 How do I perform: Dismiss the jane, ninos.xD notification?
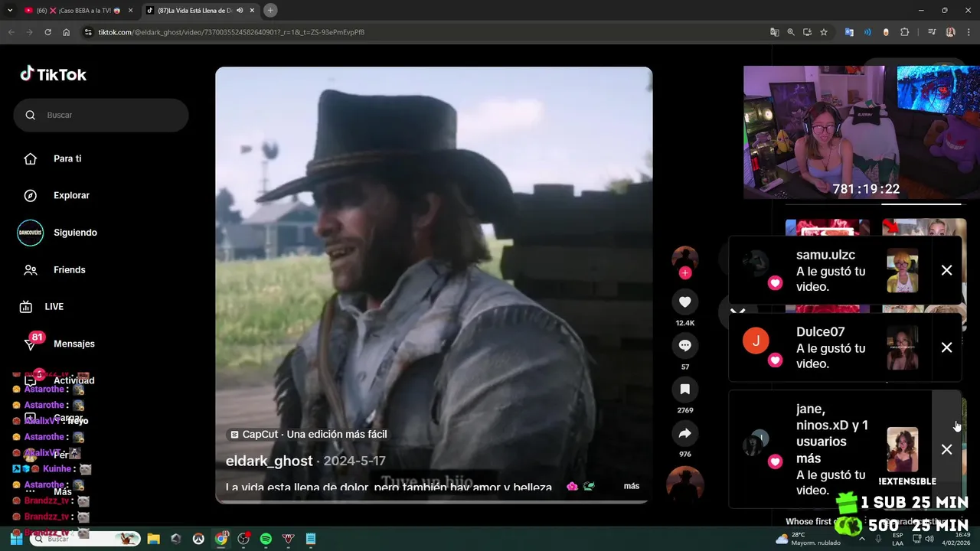point(946,449)
